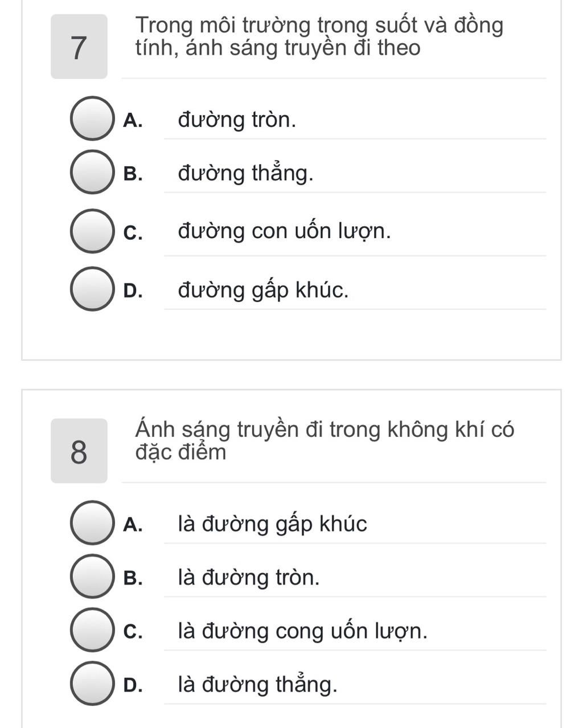Image resolution: width=583 pixels, height=728 pixels.
Task: Choose answer text "đường con uốn lượn."
Action: [284, 231]
